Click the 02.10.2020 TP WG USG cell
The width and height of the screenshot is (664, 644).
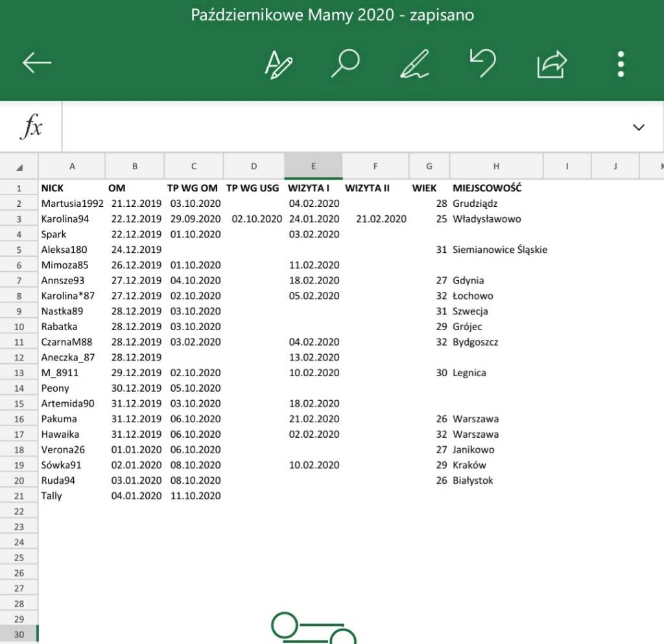(x=254, y=219)
